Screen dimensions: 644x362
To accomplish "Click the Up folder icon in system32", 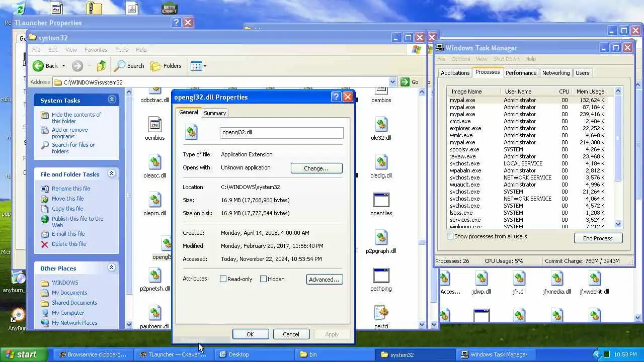I will click(x=102, y=66).
